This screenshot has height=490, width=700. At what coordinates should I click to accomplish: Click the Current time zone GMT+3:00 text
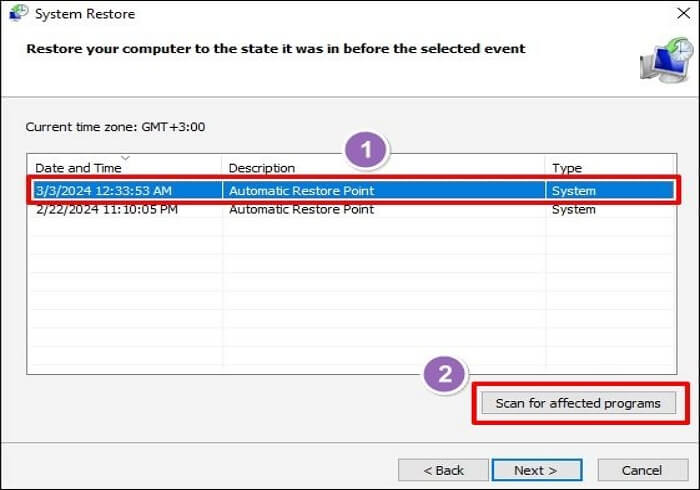click(116, 127)
